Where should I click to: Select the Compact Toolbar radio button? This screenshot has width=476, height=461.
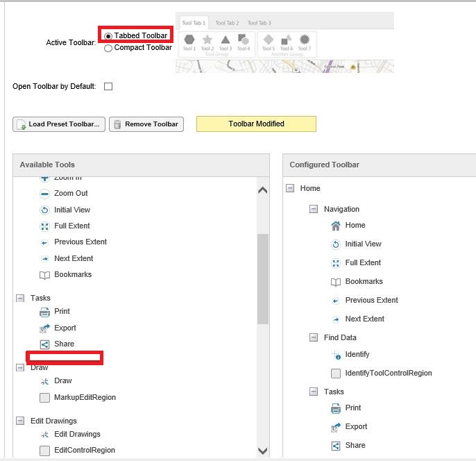(x=108, y=49)
